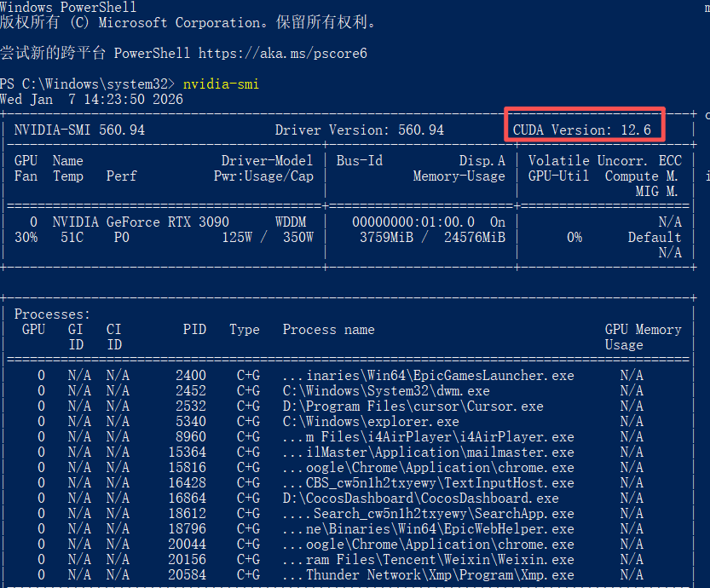The image size is (710, 588).
Task: Select chrome.exe path for PID 20044
Action: pyautogui.click(x=429, y=545)
